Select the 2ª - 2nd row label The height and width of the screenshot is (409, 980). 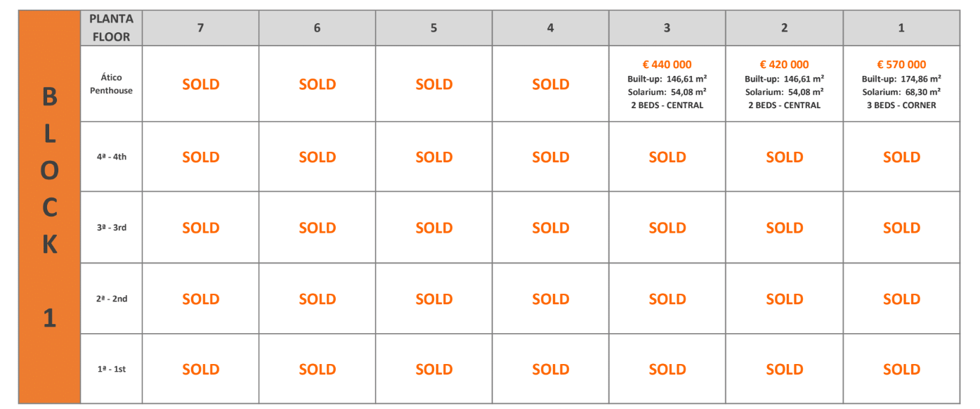[111, 299]
